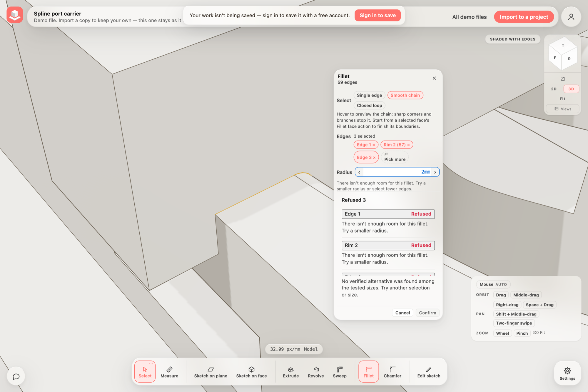This screenshot has height=392, width=588.
Task: Select Closed loop mode
Action: (369, 106)
